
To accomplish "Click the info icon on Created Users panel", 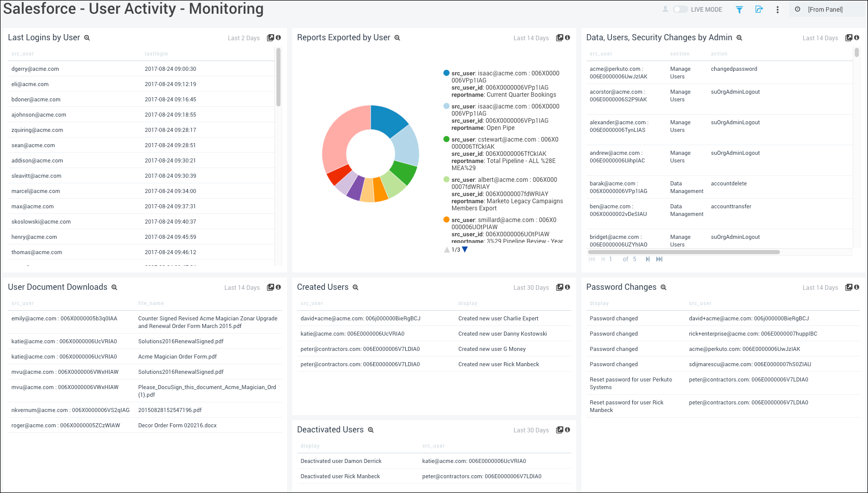I will point(567,287).
